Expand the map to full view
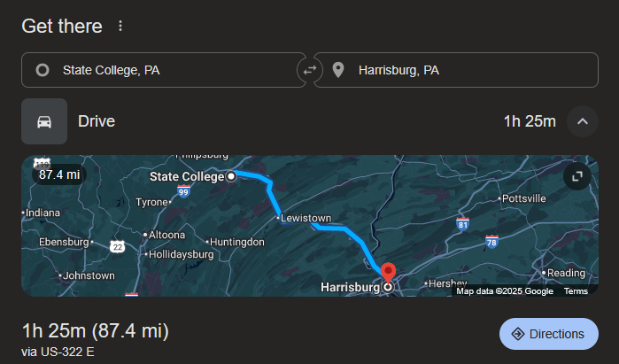 pyautogui.click(x=576, y=176)
